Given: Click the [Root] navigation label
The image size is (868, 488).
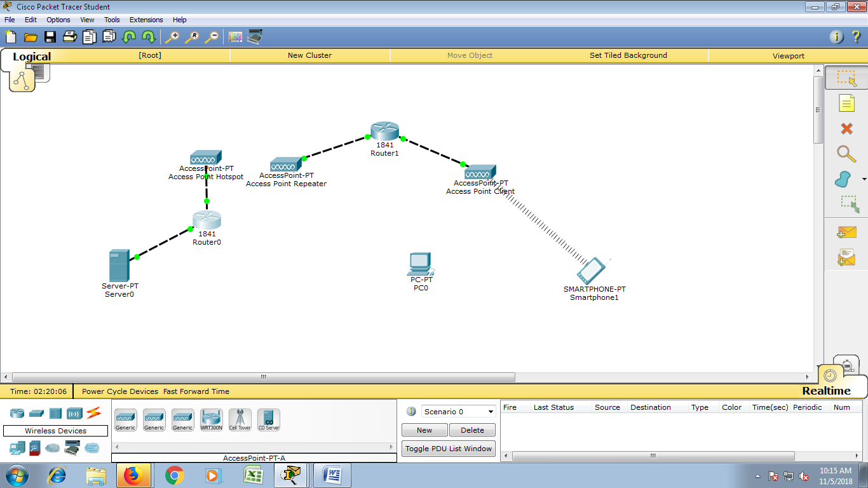Looking at the screenshot, I should 150,55.
